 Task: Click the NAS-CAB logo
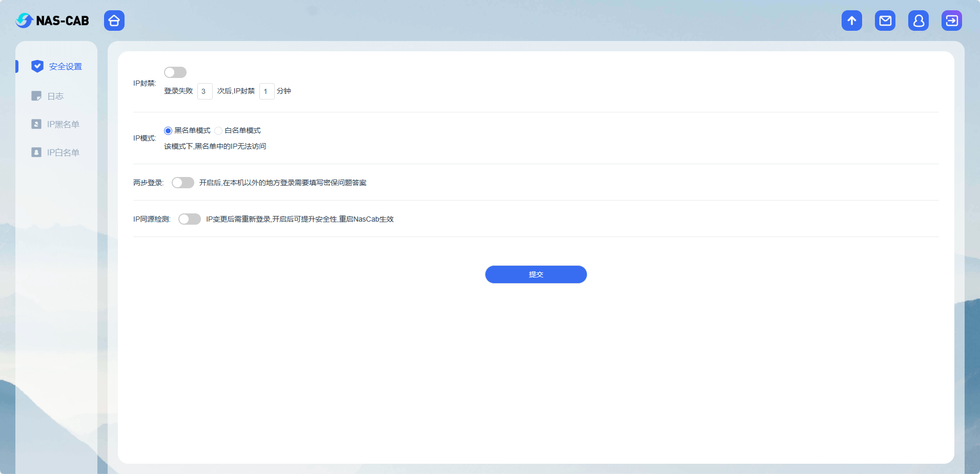click(x=52, y=21)
